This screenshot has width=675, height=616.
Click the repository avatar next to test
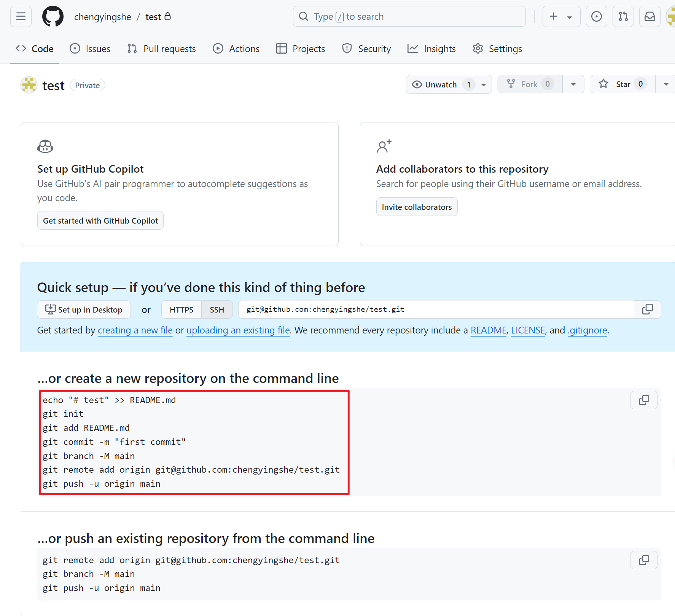click(x=29, y=85)
